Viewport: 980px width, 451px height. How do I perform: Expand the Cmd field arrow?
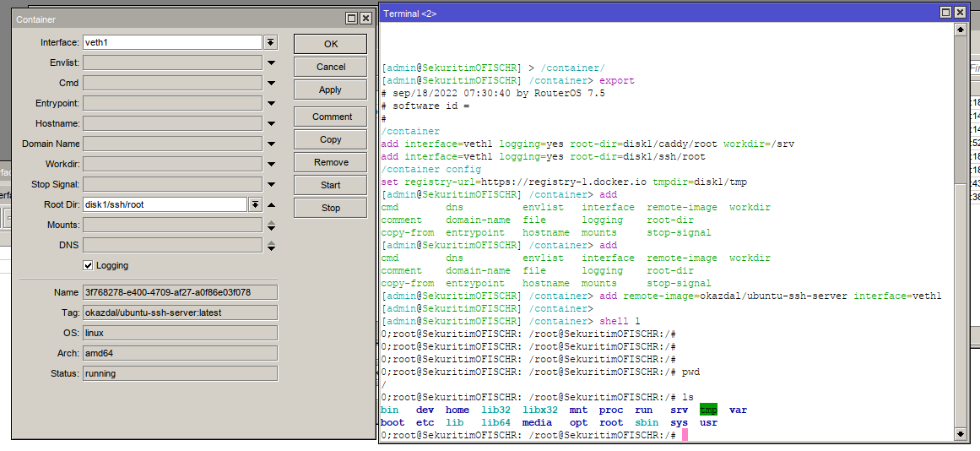pyautogui.click(x=271, y=84)
